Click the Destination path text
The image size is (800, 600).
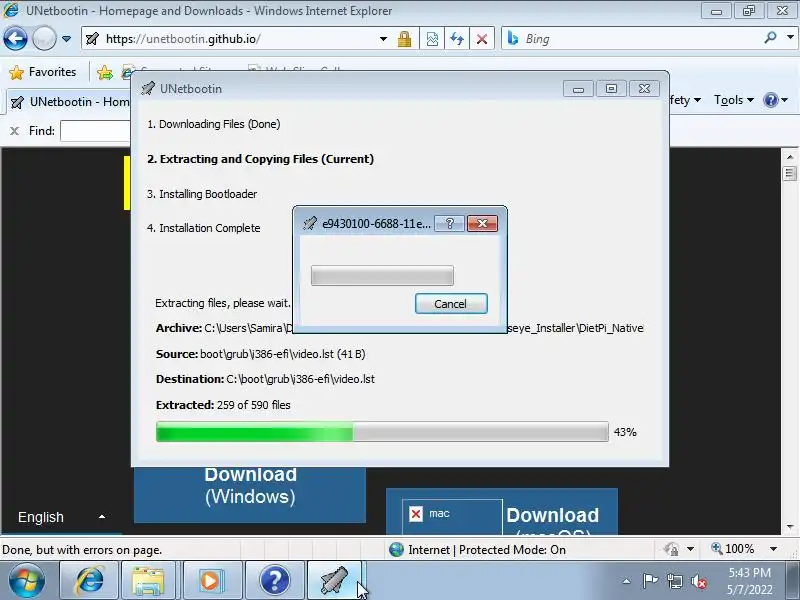pyautogui.click(x=265, y=379)
